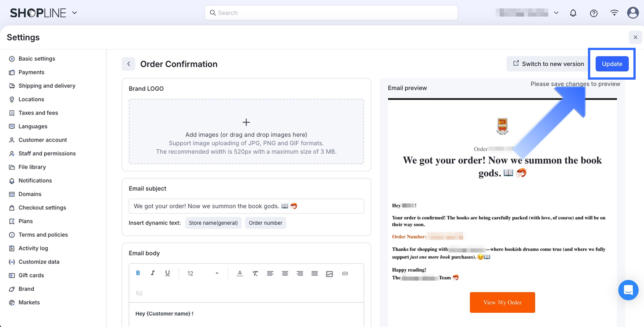The image size is (644, 327).
Task: Go to Shipping and delivery settings
Action: [x=47, y=86]
